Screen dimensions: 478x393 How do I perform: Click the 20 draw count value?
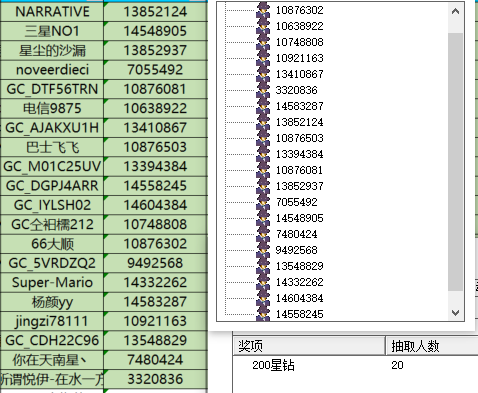click(397, 365)
